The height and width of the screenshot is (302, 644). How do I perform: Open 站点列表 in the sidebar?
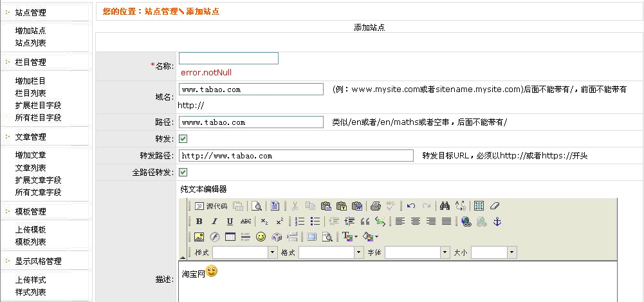coord(30,43)
